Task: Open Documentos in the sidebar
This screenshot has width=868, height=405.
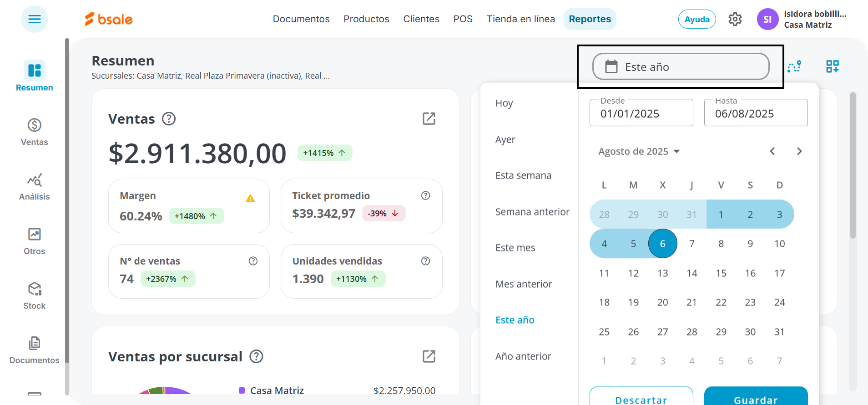Action: [35, 350]
